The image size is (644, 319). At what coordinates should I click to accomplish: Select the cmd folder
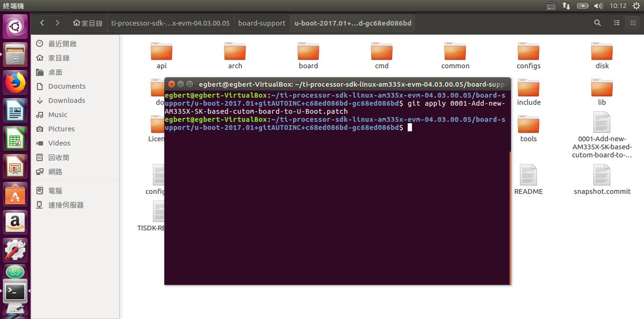click(x=382, y=55)
